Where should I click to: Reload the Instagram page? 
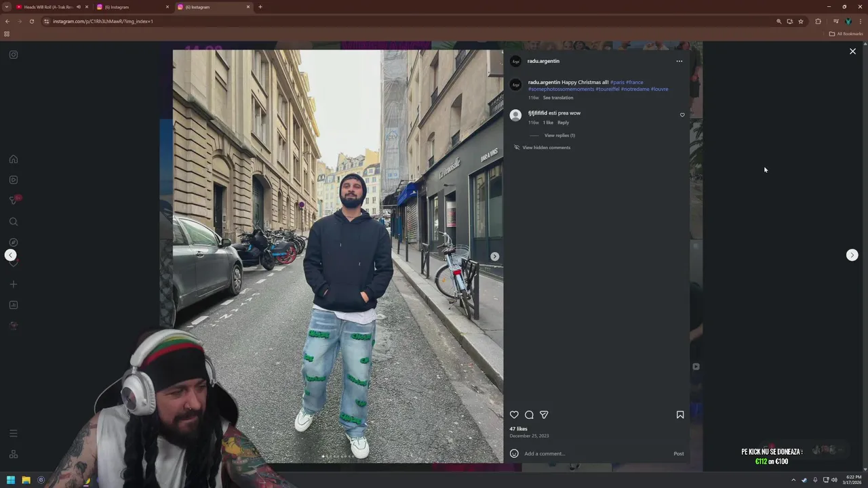coord(31,21)
